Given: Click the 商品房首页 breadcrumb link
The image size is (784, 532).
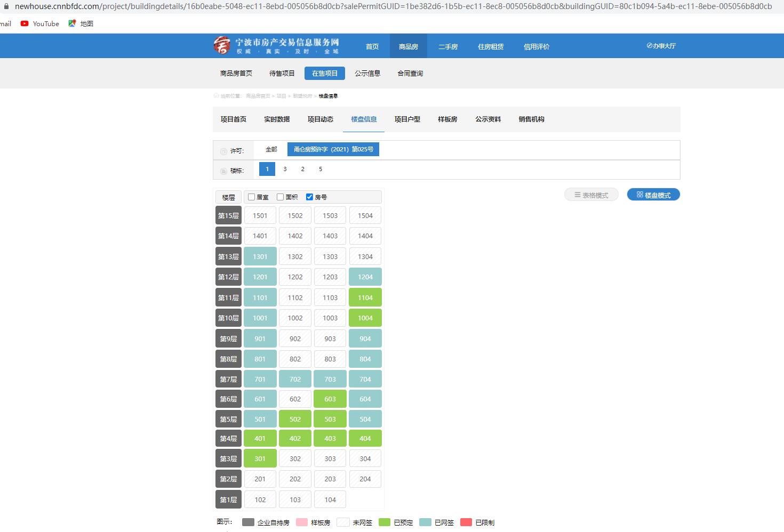Looking at the screenshot, I should pos(258,96).
